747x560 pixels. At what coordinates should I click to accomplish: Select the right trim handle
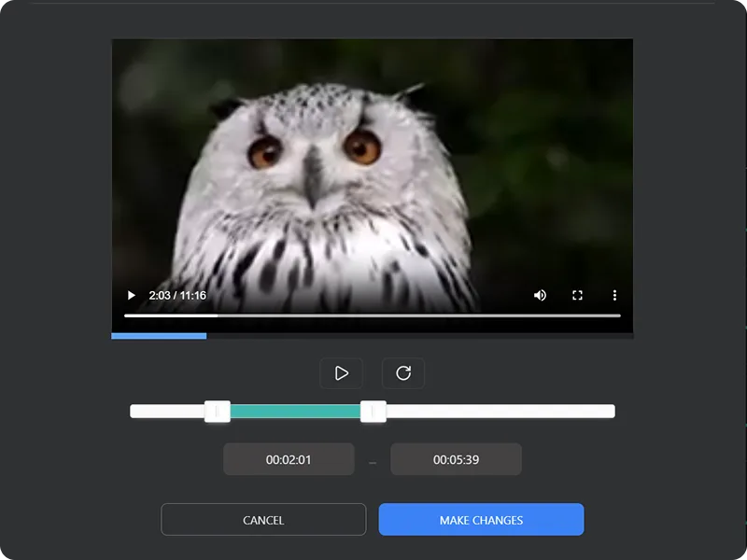[373, 411]
